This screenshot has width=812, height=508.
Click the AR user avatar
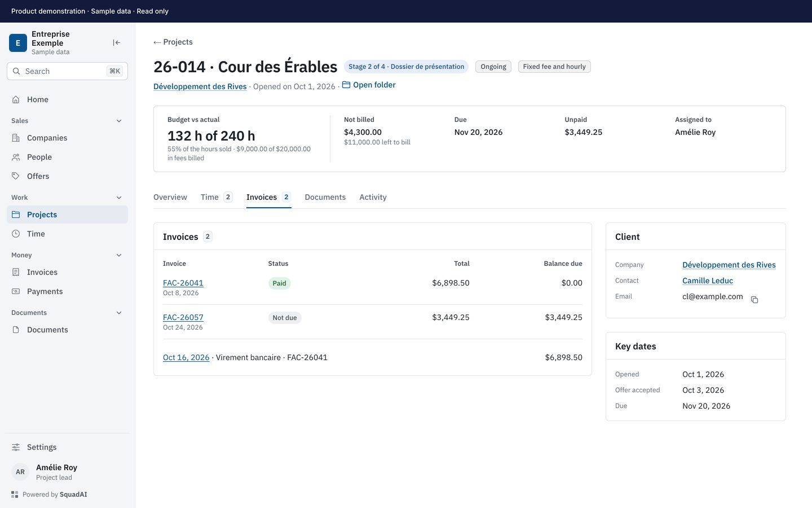coord(20,472)
